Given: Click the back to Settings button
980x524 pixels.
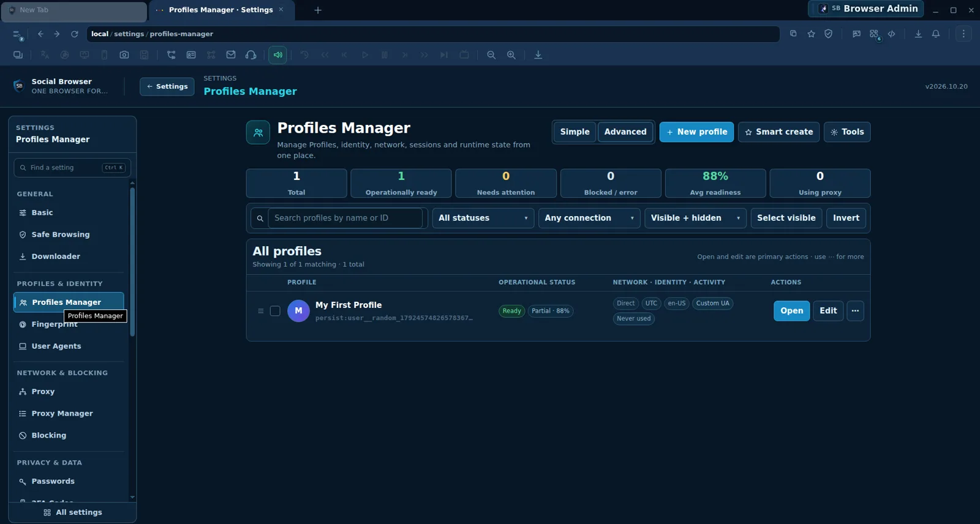Looking at the screenshot, I should point(167,87).
